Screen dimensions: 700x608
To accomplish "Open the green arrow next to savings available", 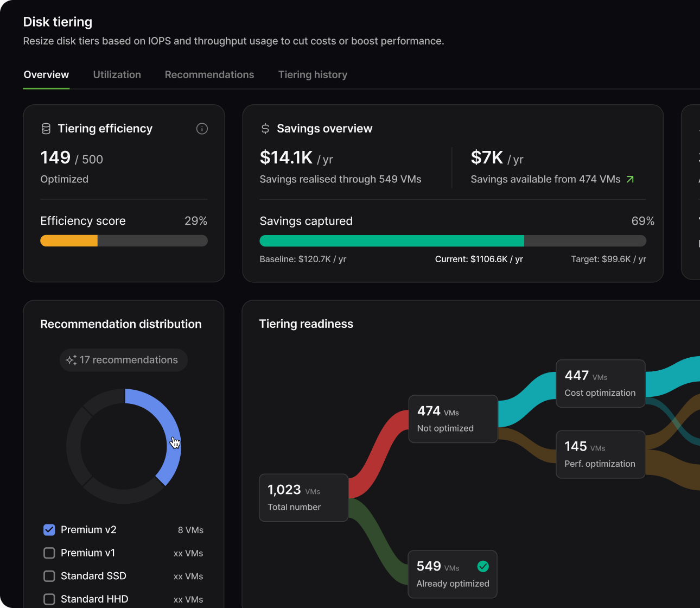I will click(x=630, y=179).
